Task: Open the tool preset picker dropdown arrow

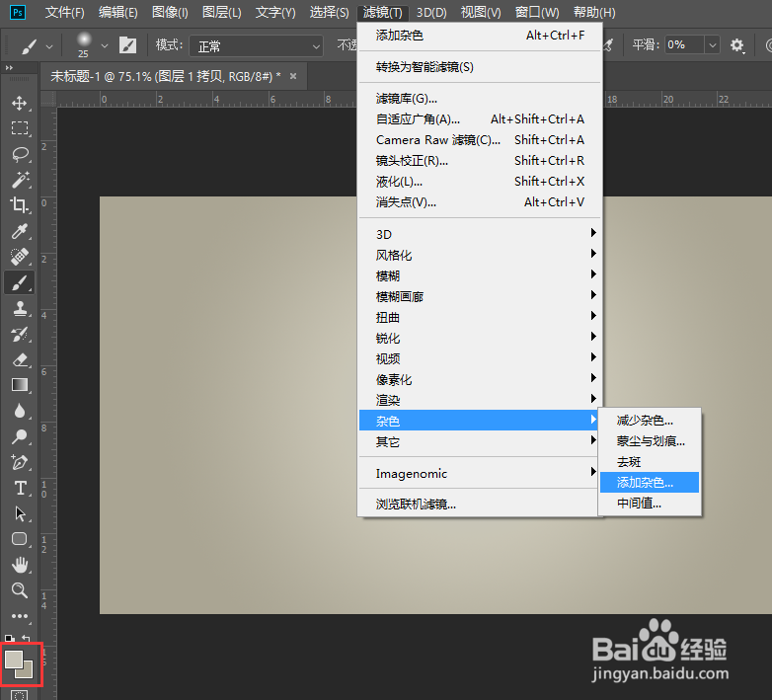Action: [x=49, y=46]
